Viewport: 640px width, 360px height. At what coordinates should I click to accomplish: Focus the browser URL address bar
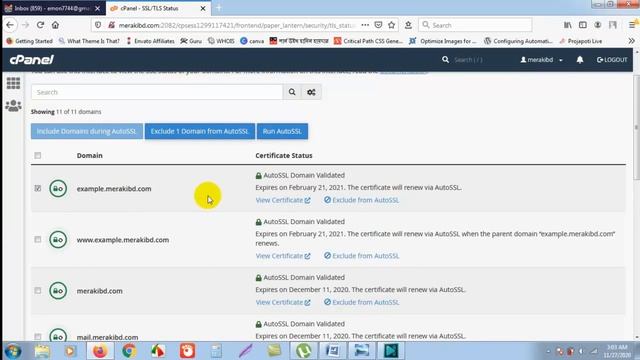(237, 25)
